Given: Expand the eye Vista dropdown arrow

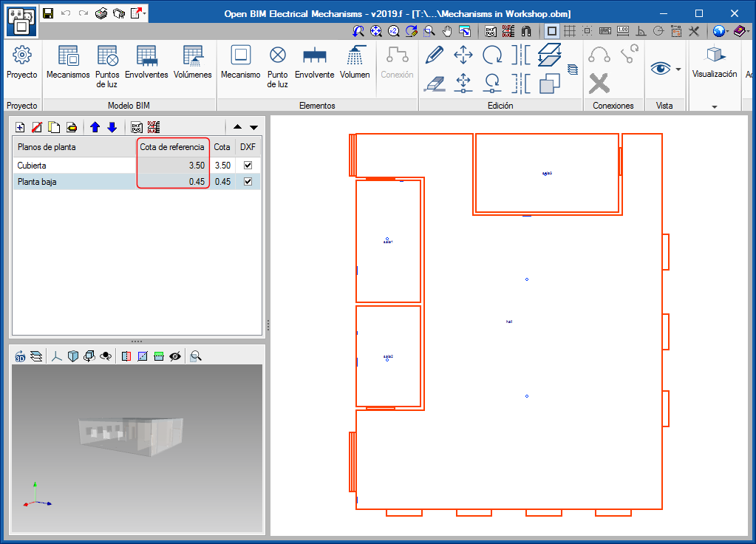Looking at the screenshot, I should 678,69.
